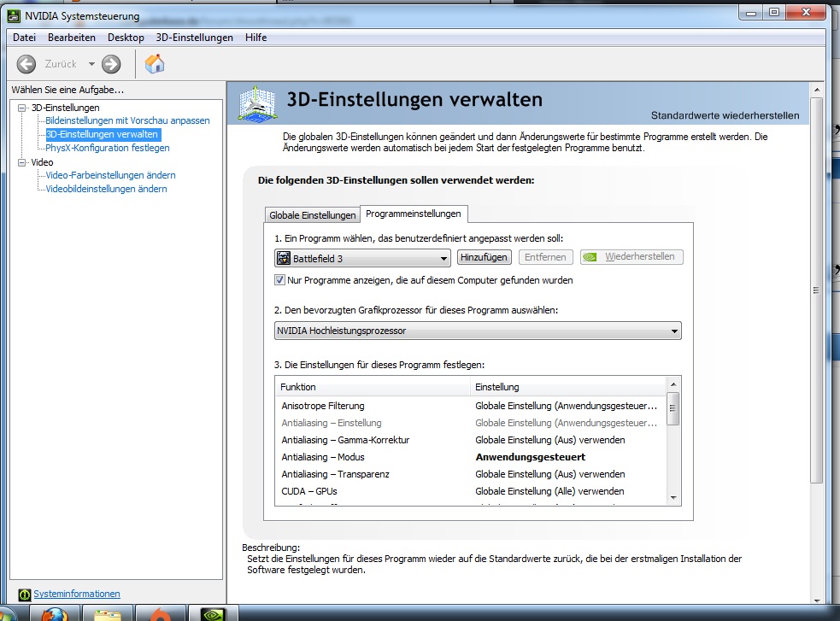Select 'Antialiasing – Gamma-Korrektur' row

[x=470, y=440]
